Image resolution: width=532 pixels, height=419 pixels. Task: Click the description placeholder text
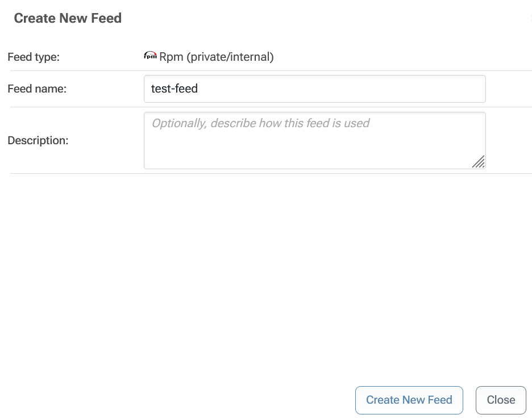tap(260, 123)
